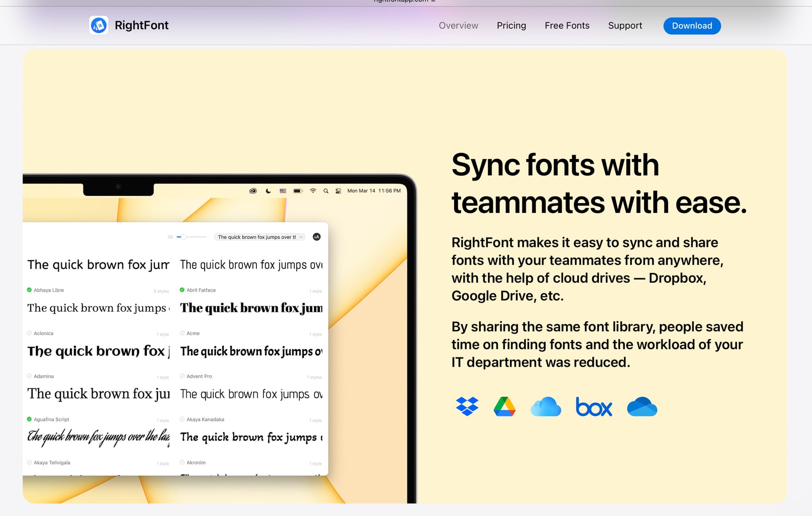
Task: Click the US flag input source icon
Action: tap(283, 191)
